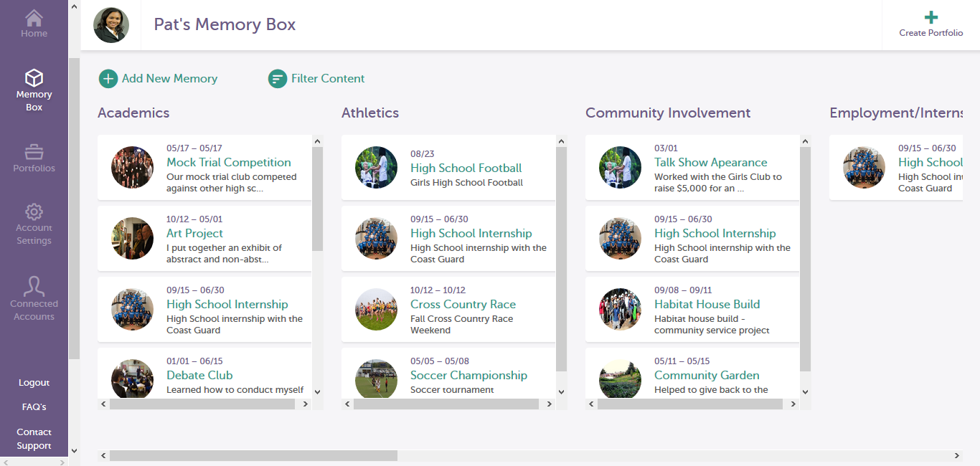Click the Art Project thumbnail image
This screenshot has height=466, width=980.
pos(133,239)
